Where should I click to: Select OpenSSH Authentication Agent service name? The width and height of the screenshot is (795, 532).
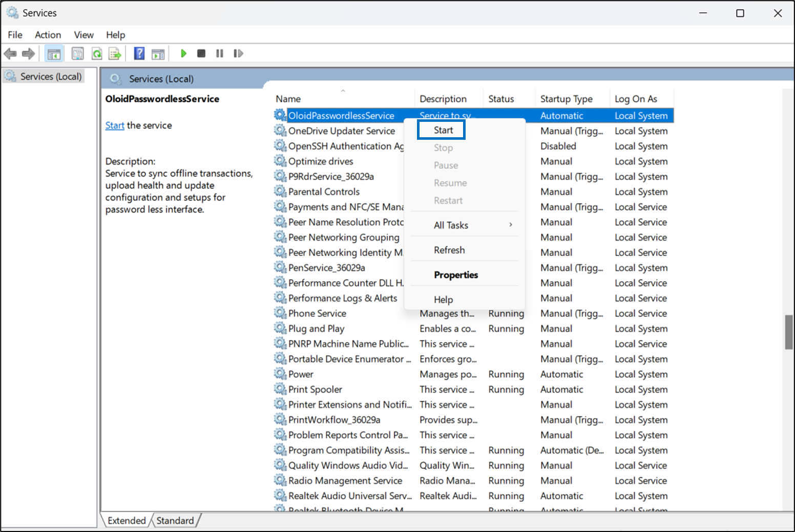(x=346, y=146)
